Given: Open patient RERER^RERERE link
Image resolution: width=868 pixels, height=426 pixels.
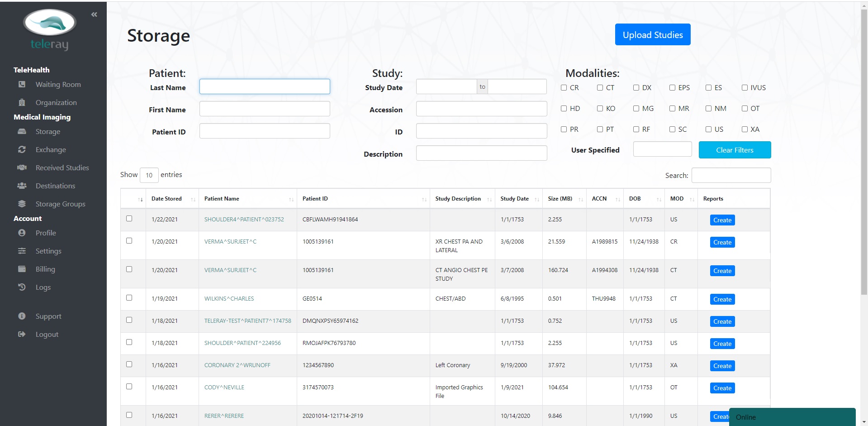Looking at the screenshot, I should coord(224,416).
